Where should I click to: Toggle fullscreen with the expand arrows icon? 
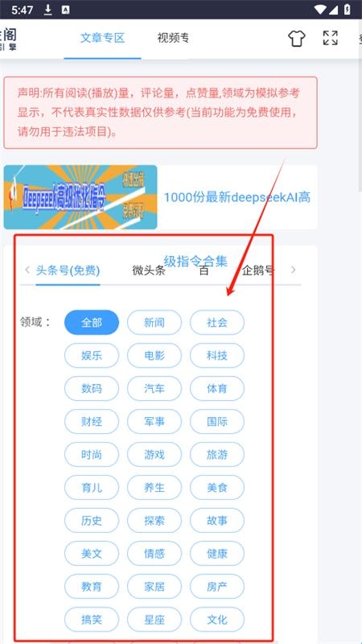point(330,38)
